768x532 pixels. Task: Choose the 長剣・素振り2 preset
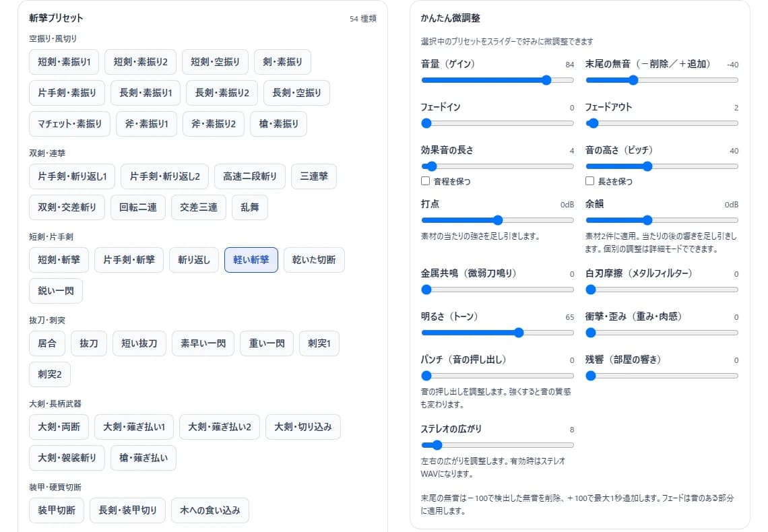point(222,92)
